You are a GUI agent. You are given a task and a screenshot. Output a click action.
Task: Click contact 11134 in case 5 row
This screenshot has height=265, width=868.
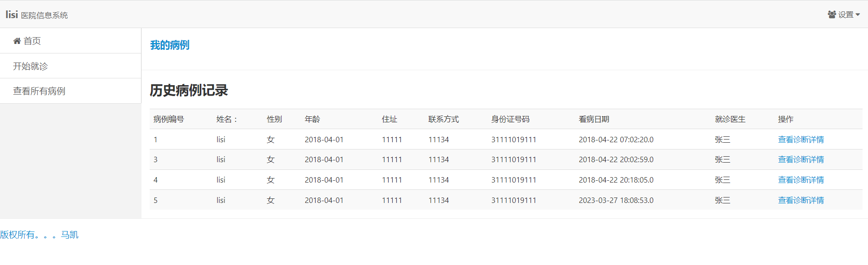pyautogui.click(x=439, y=200)
